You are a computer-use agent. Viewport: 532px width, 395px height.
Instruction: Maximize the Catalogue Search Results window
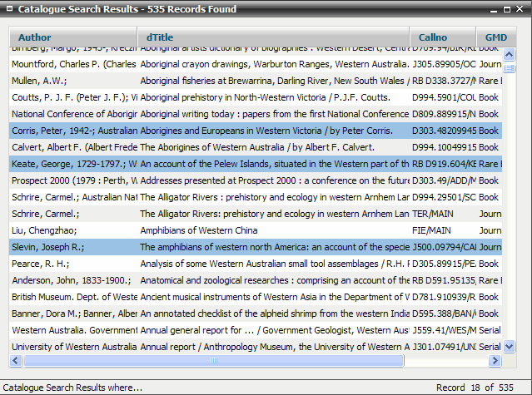507,9
